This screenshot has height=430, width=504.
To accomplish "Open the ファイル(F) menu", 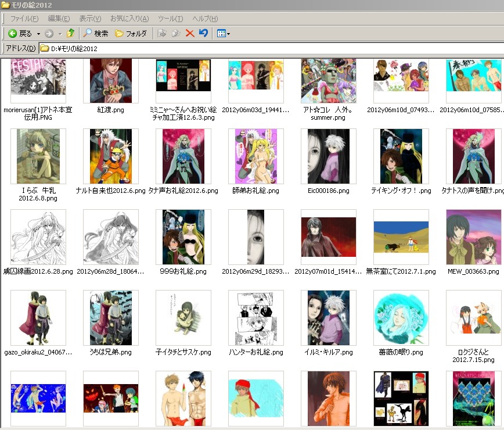I will click(24, 19).
